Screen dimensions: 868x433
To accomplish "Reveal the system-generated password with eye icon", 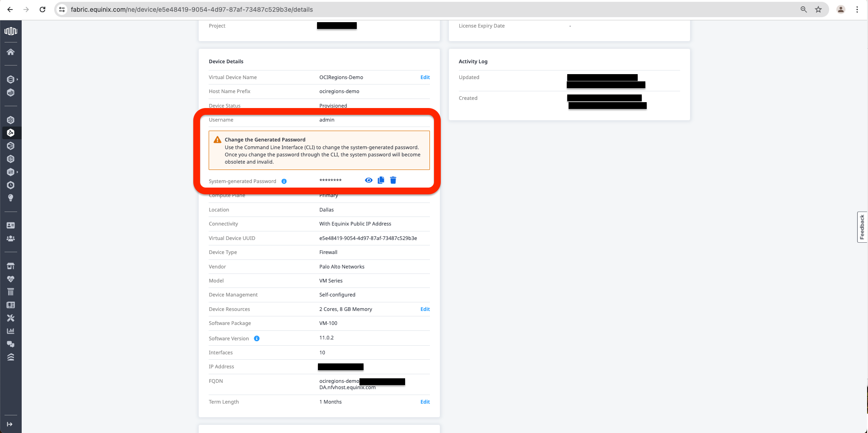I will (369, 180).
